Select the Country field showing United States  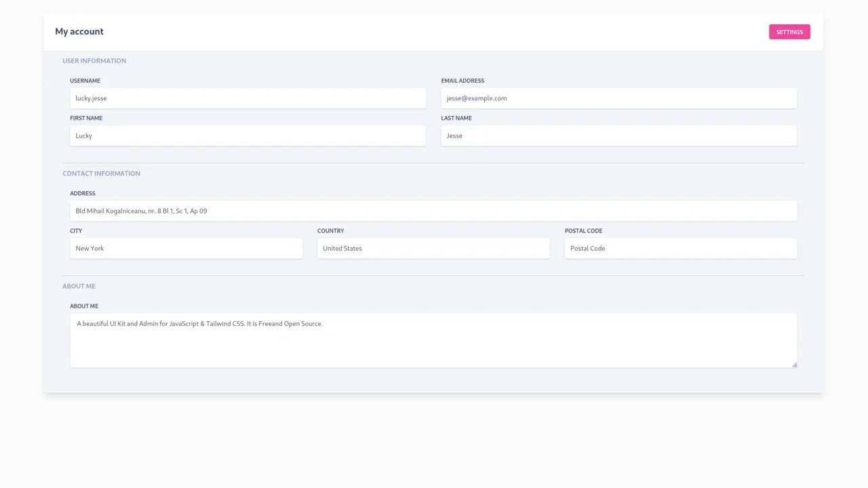tap(433, 248)
